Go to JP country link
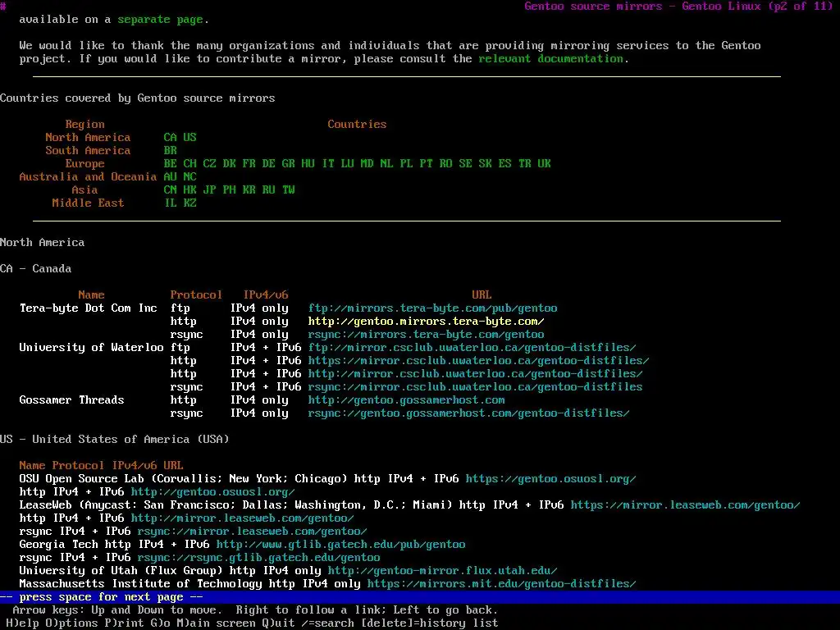The height and width of the screenshot is (630, 840). [x=209, y=190]
